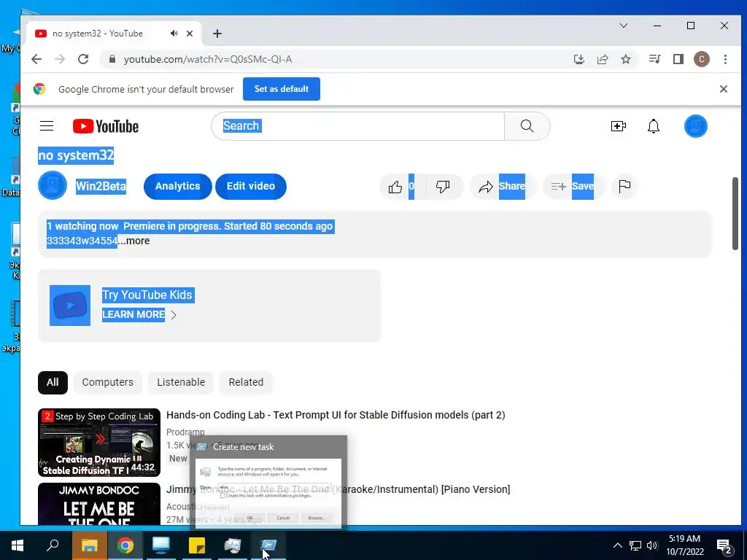Click the Share button under the video
Image resolution: width=747 pixels, height=560 pixels.
(x=503, y=187)
